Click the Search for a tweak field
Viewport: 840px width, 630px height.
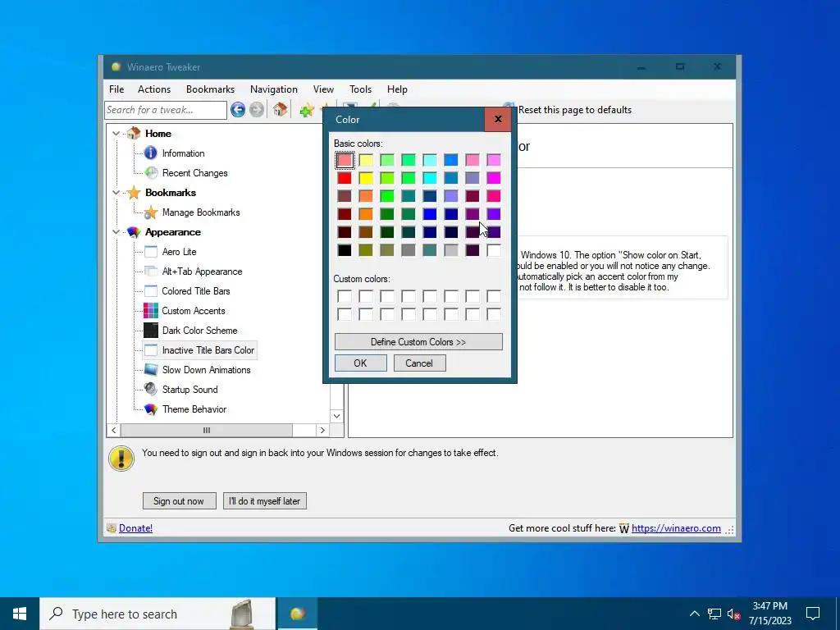(x=166, y=110)
